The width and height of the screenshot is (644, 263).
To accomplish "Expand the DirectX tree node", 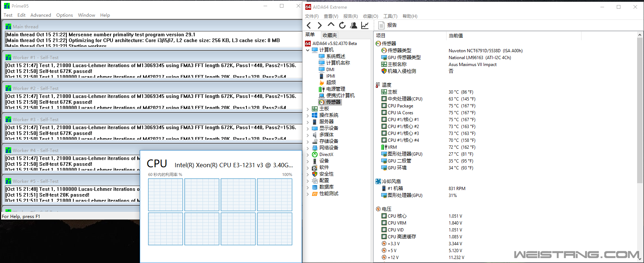I will 308,155.
